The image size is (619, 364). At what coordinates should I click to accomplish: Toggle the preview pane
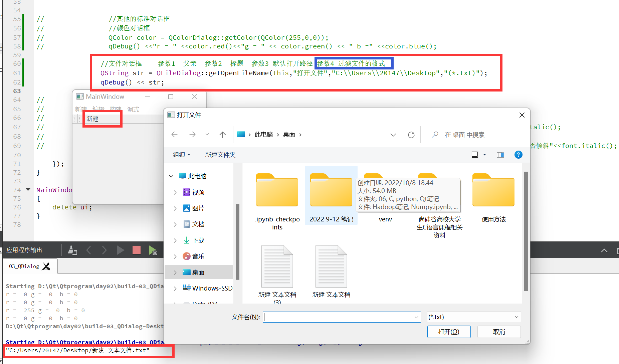click(500, 155)
